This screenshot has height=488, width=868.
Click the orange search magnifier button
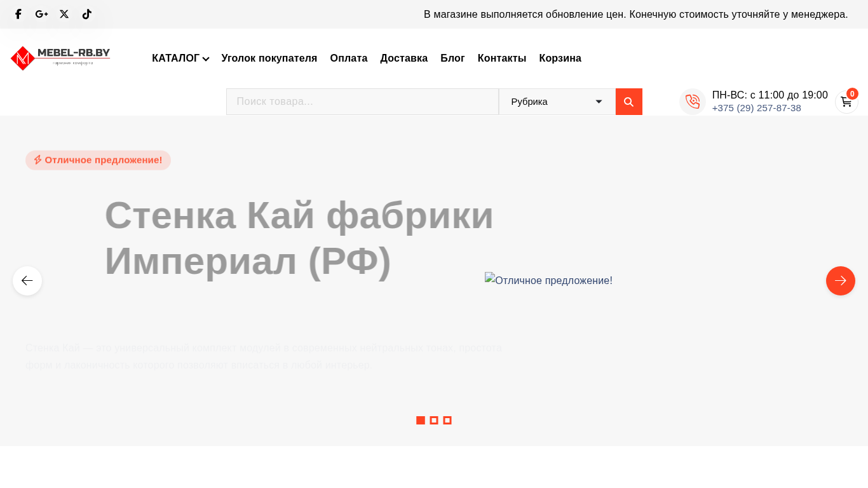[x=629, y=102]
